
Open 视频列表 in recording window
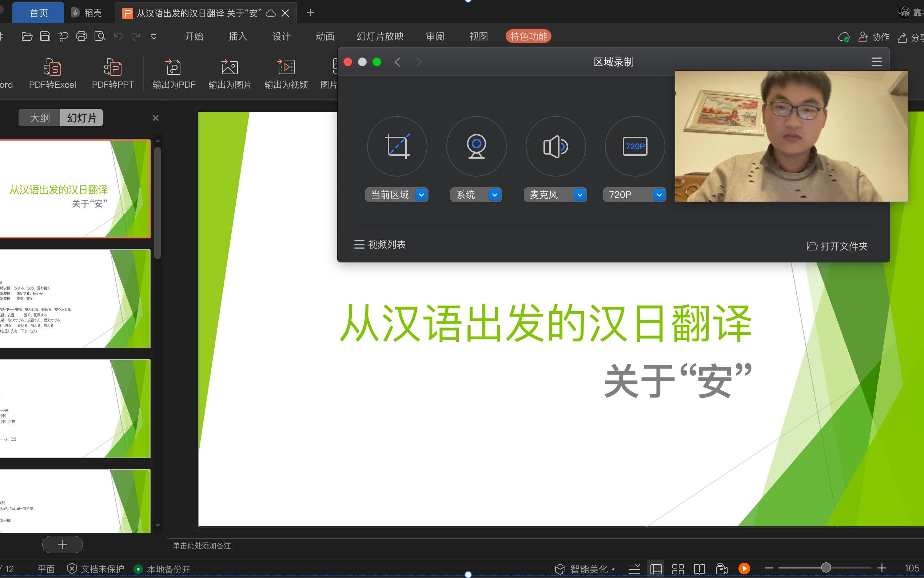coord(380,245)
